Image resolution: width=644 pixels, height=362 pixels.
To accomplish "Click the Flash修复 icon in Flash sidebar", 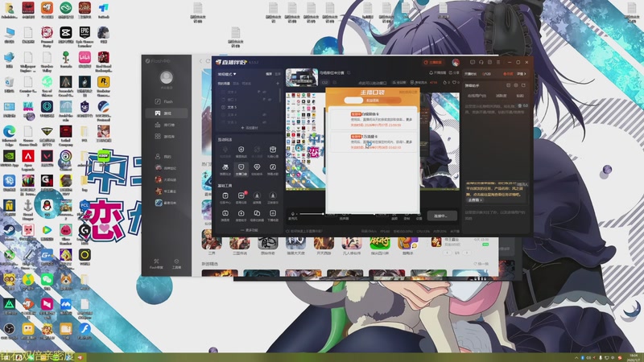I will pyautogui.click(x=156, y=264).
